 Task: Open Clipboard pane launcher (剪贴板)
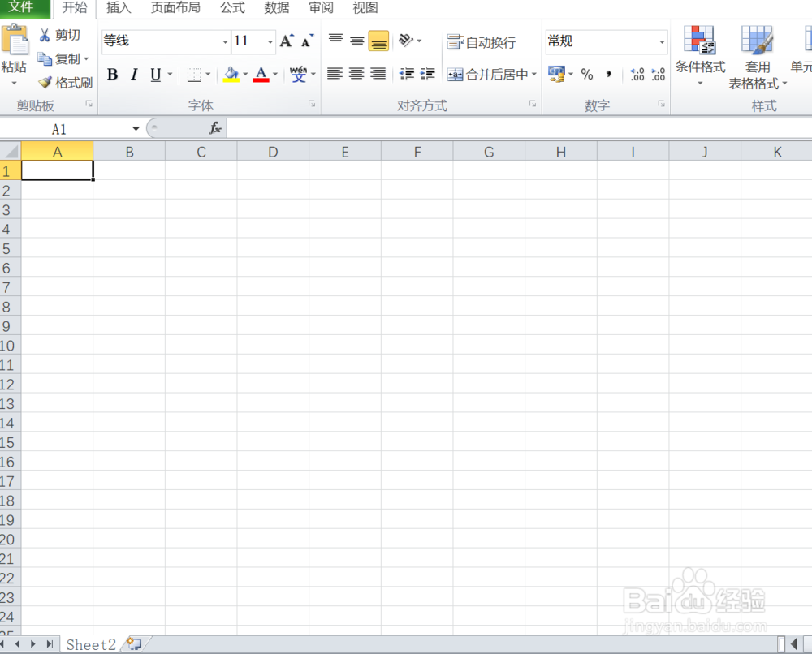tap(89, 104)
